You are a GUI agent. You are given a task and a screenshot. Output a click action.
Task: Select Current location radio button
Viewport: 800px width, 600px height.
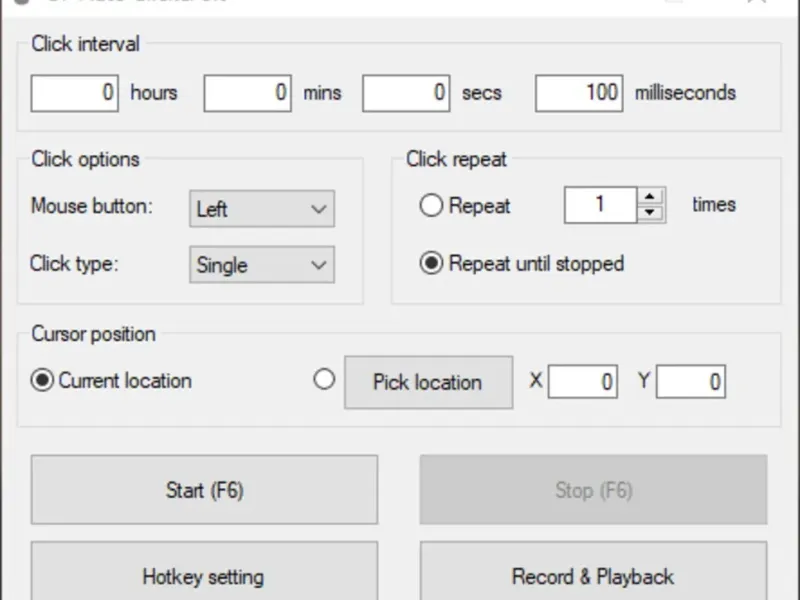[x=42, y=381]
